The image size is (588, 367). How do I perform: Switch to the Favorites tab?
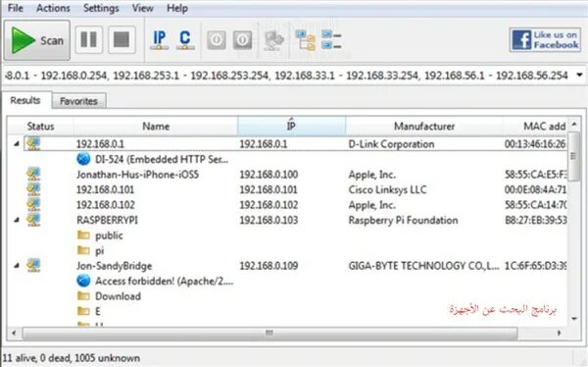coord(78,101)
